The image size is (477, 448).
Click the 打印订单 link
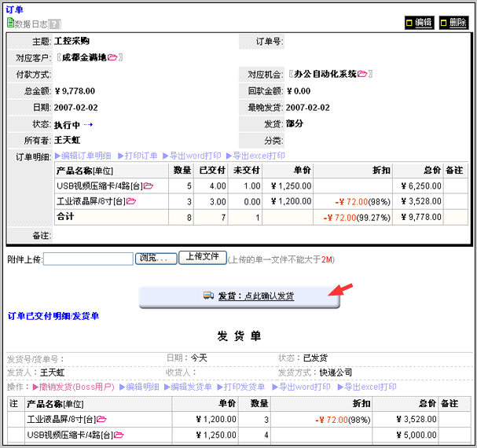point(138,156)
